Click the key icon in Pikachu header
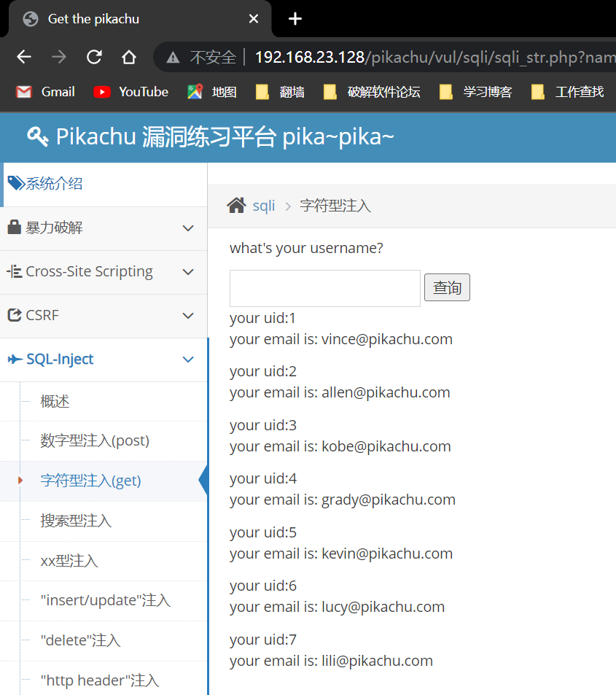 37,136
